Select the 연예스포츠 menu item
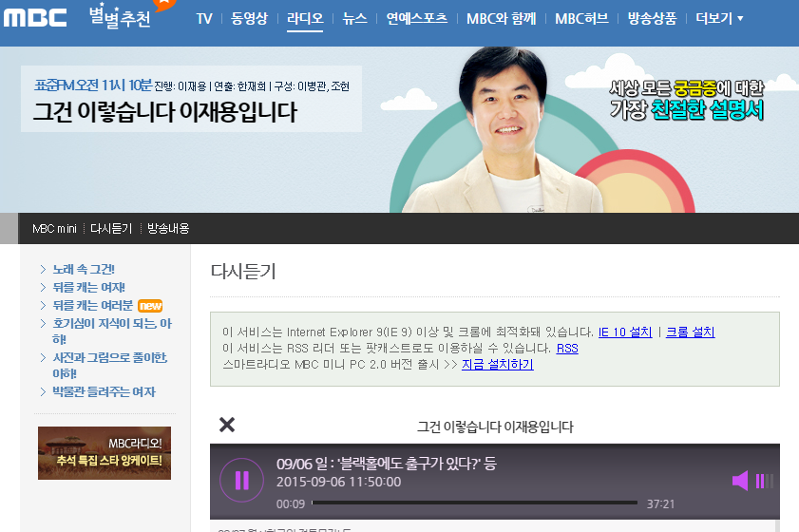Viewport: 799px width, 532px height. click(416, 18)
